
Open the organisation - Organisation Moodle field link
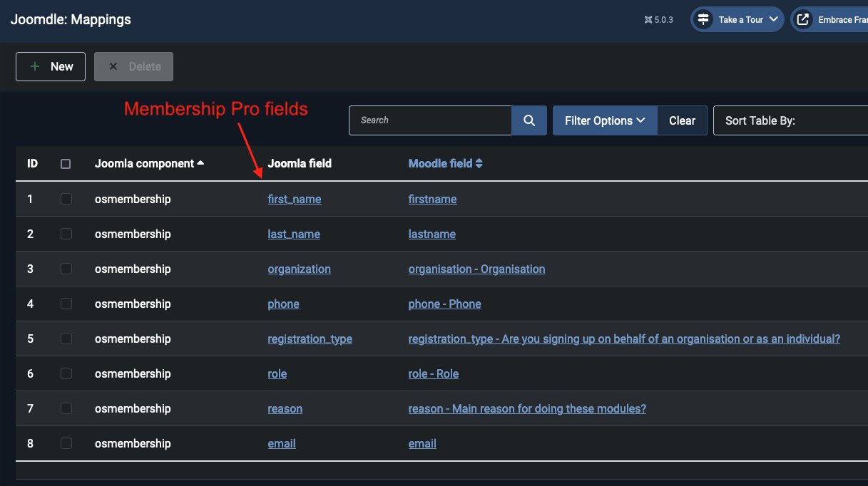tap(476, 269)
